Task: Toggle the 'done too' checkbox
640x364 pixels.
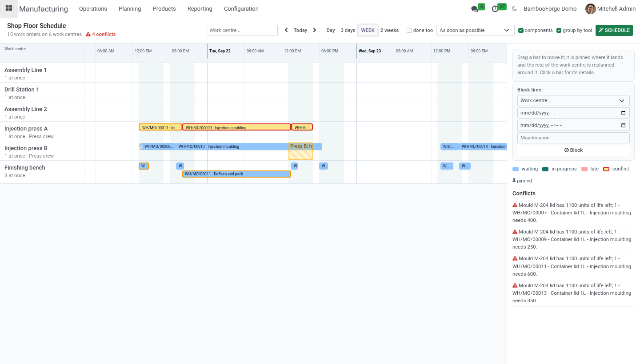Action: tap(409, 31)
